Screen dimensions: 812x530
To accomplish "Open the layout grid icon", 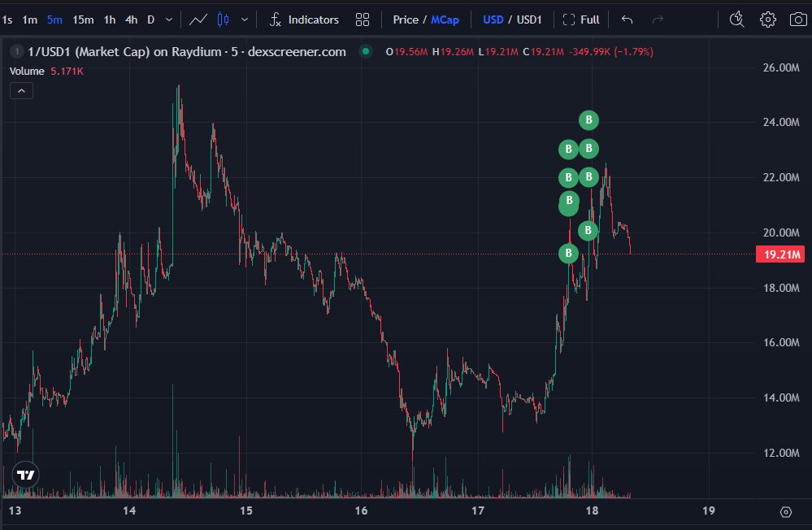I will point(363,20).
